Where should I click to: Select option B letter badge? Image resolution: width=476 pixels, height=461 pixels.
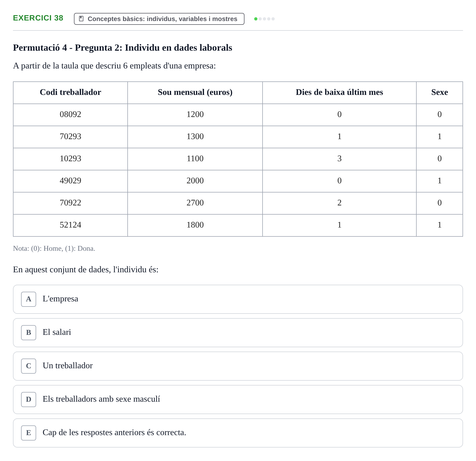[x=29, y=333]
